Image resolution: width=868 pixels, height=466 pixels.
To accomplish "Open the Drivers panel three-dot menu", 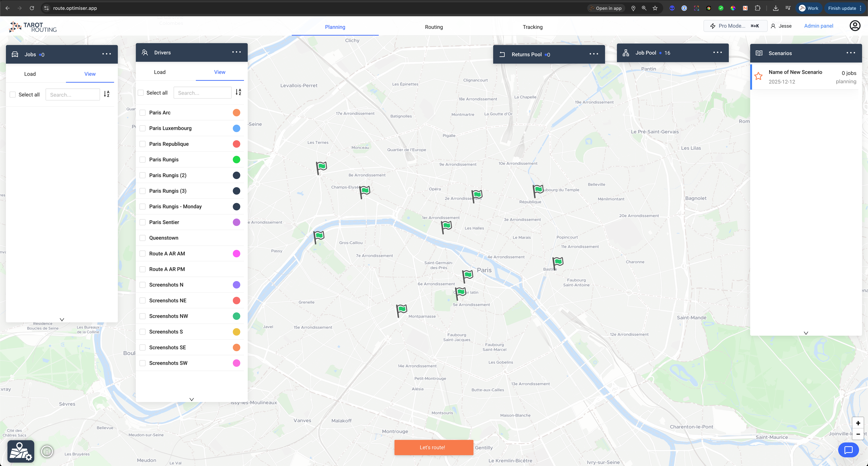I will (236, 52).
